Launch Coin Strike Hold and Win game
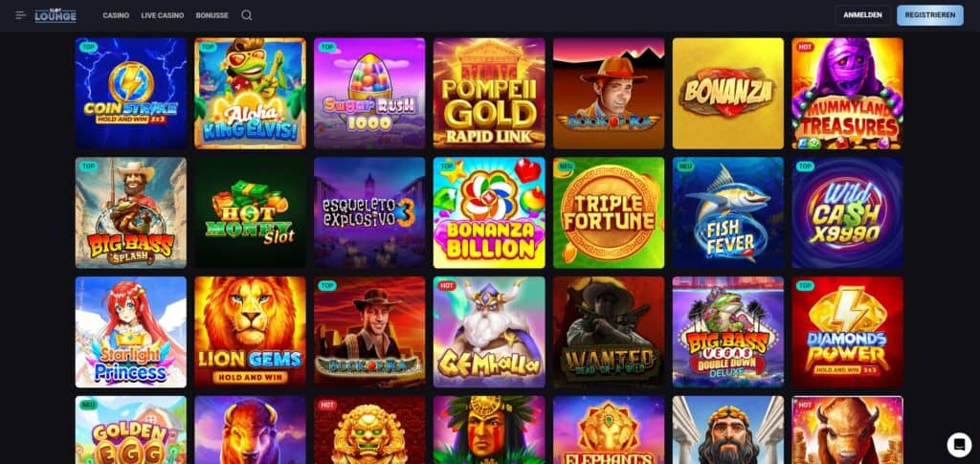980x464 pixels. (x=130, y=93)
